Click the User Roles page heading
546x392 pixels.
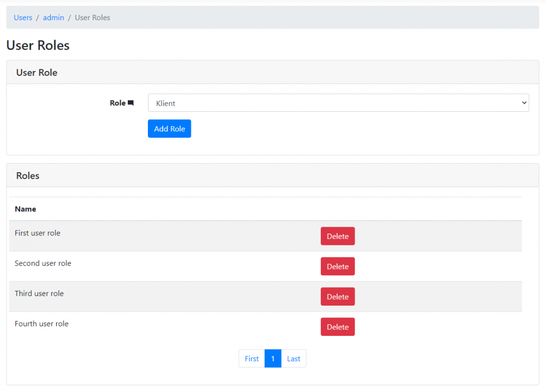[38, 46]
